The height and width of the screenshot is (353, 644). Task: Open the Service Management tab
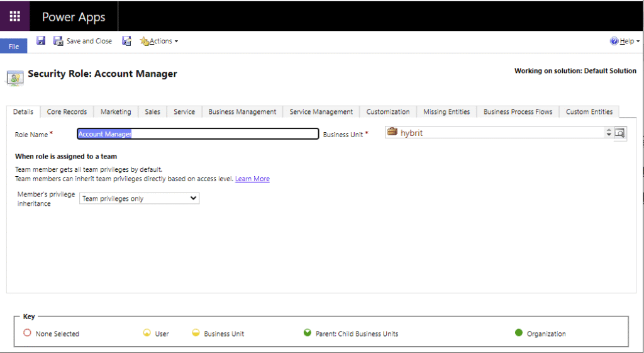tap(321, 112)
